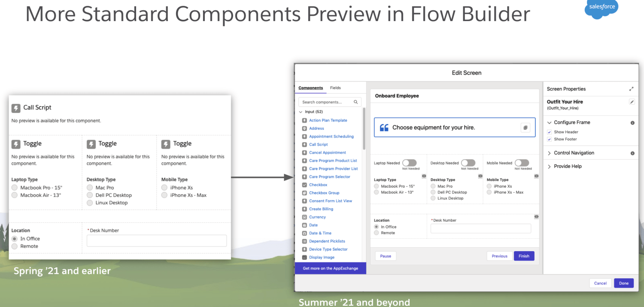644x307 pixels.
Task: Open Get more on the AppExchange
Action: (330, 268)
